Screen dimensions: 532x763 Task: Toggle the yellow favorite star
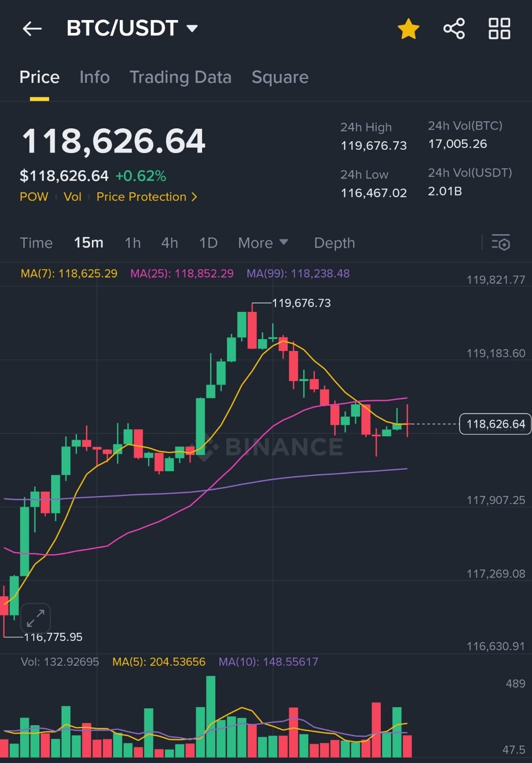pos(409,29)
